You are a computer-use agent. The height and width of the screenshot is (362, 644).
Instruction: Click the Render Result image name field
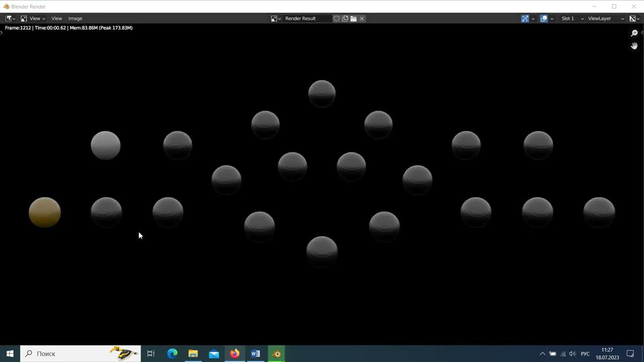307,19
